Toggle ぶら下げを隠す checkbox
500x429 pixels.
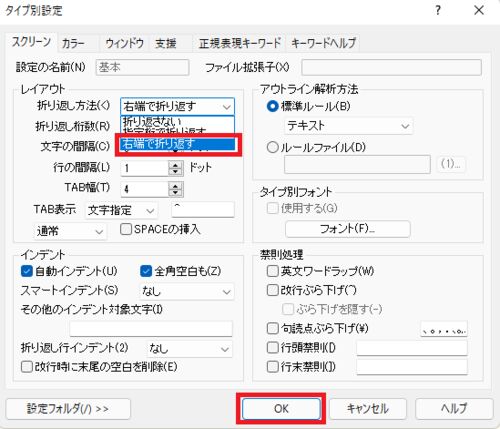click(x=332, y=309)
